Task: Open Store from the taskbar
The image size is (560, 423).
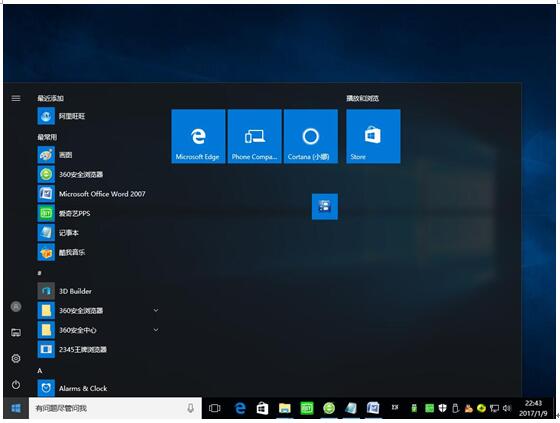Action: [262, 408]
